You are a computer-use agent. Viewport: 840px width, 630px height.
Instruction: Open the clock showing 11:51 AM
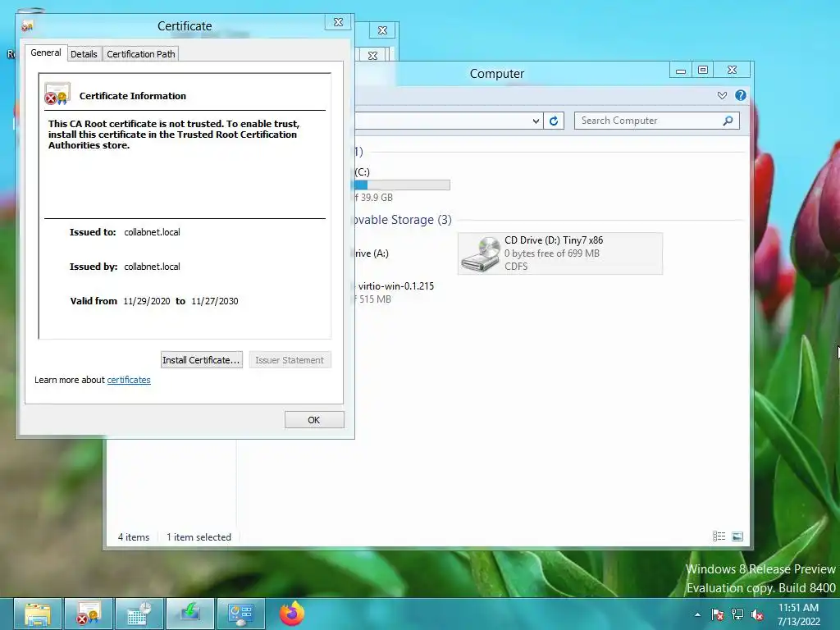tap(798, 614)
